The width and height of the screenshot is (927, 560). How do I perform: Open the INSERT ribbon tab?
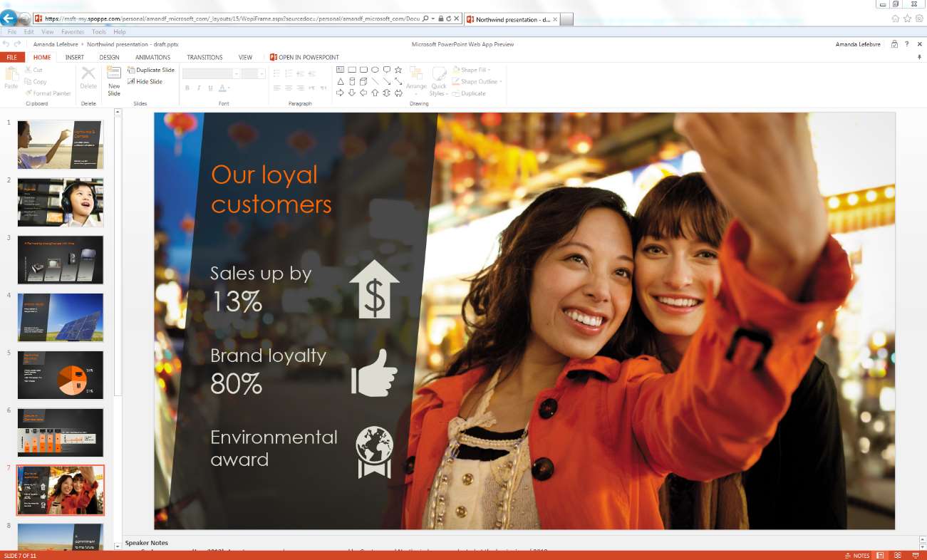click(x=75, y=57)
